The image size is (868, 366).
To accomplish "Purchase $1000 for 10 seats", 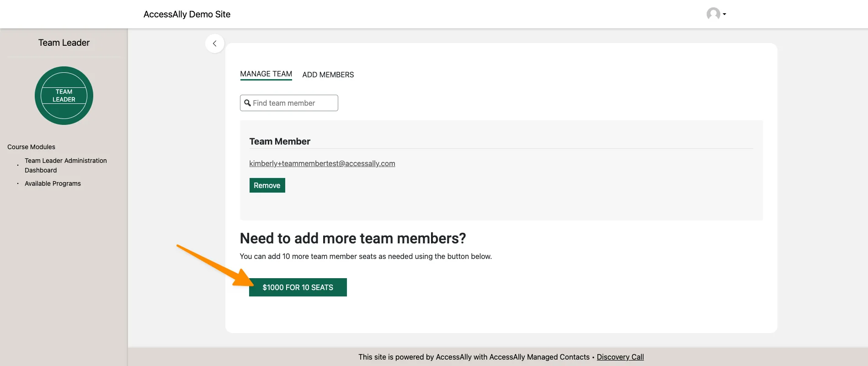I will [298, 287].
